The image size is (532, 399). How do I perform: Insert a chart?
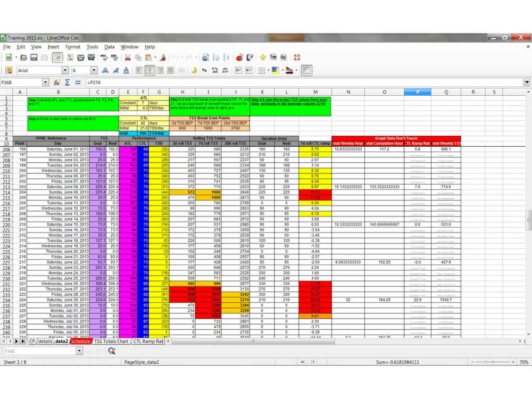coord(239,57)
